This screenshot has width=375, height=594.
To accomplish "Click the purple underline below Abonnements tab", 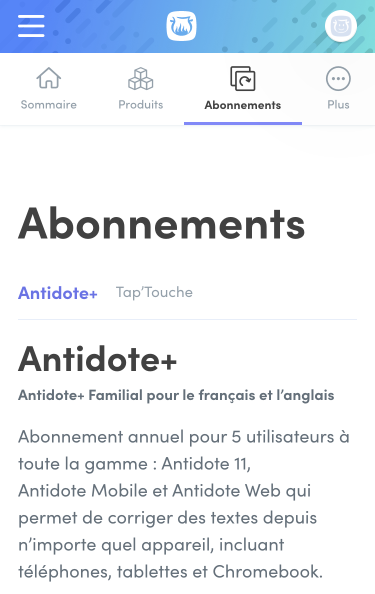I will (x=243, y=123).
